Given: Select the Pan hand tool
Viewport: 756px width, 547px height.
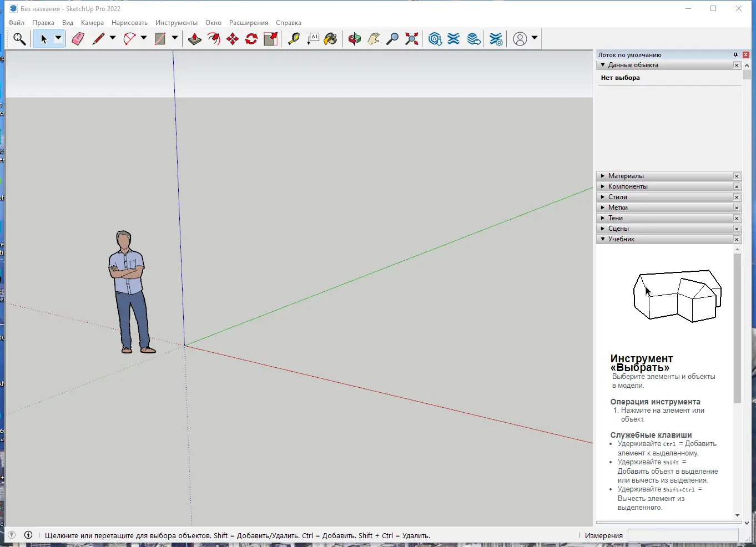Looking at the screenshot, I should click(x=374, y=39).
